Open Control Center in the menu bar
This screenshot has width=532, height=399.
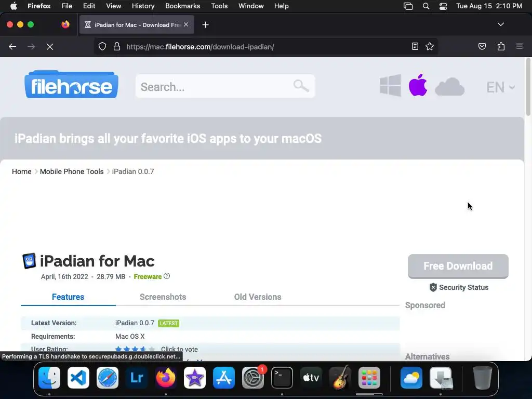[x=443, y=6]
